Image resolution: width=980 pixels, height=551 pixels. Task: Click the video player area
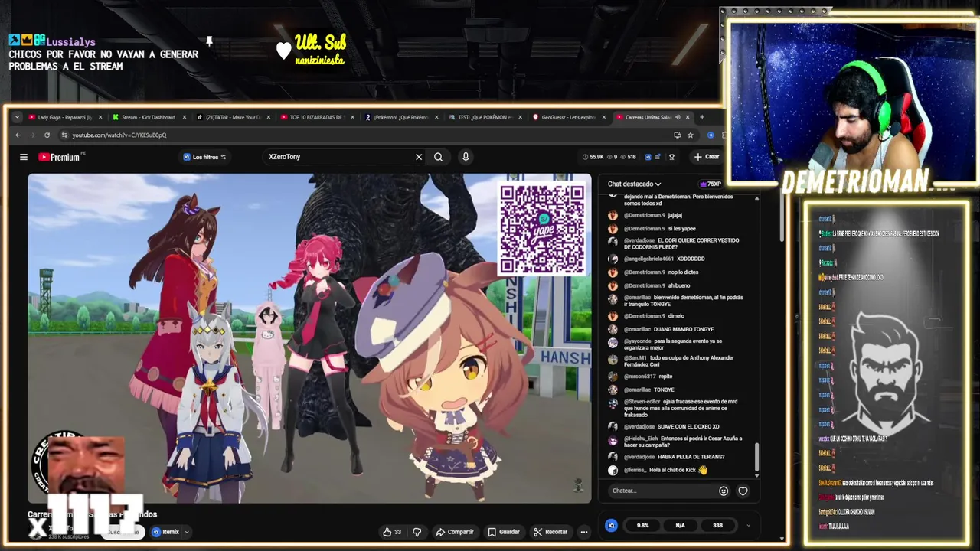click(x=309, y=338)
